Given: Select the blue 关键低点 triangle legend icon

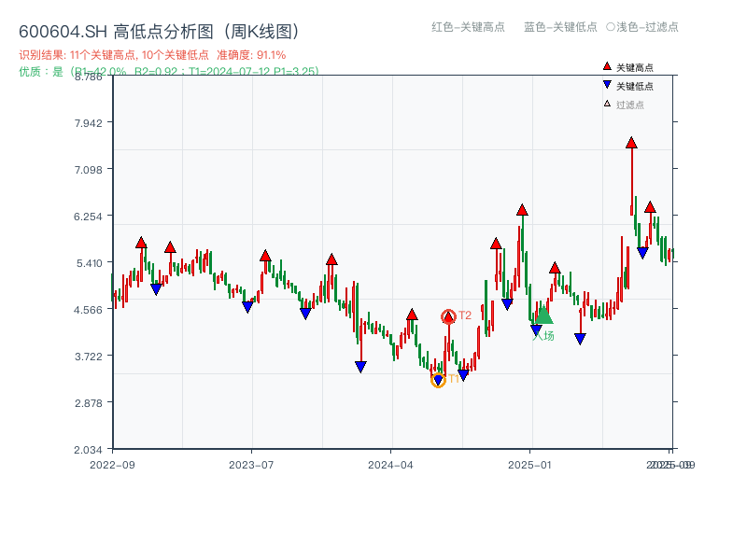Looking at the screenshot, I should (606, 84).
